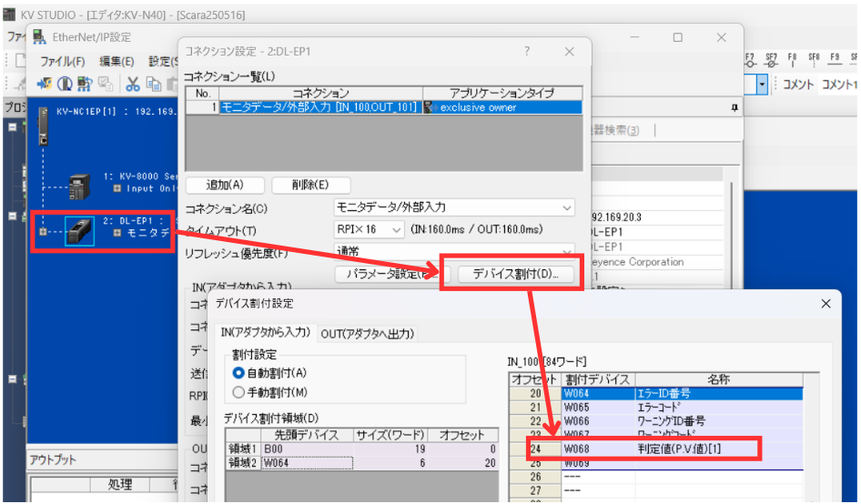Image resolution: width=861 pixels, height=504 pixels.
Task: Expand the モニタデ connection under DL-EP1
Action: click(x=117, y=233)
